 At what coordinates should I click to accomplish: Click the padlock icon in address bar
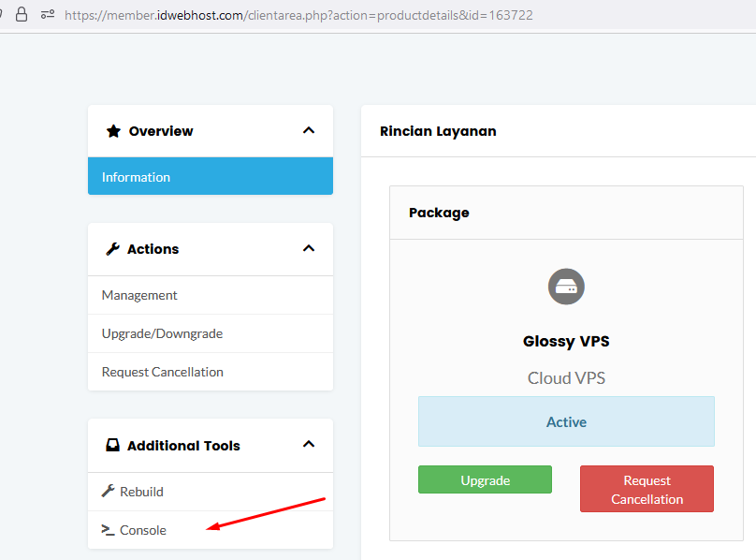tap(22, 14)
